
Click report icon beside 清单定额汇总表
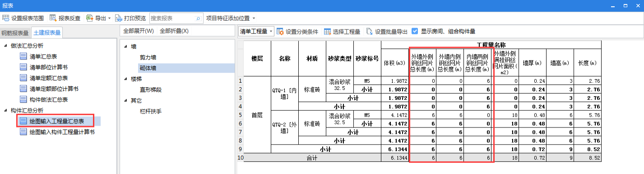click(x=23, y=78)
